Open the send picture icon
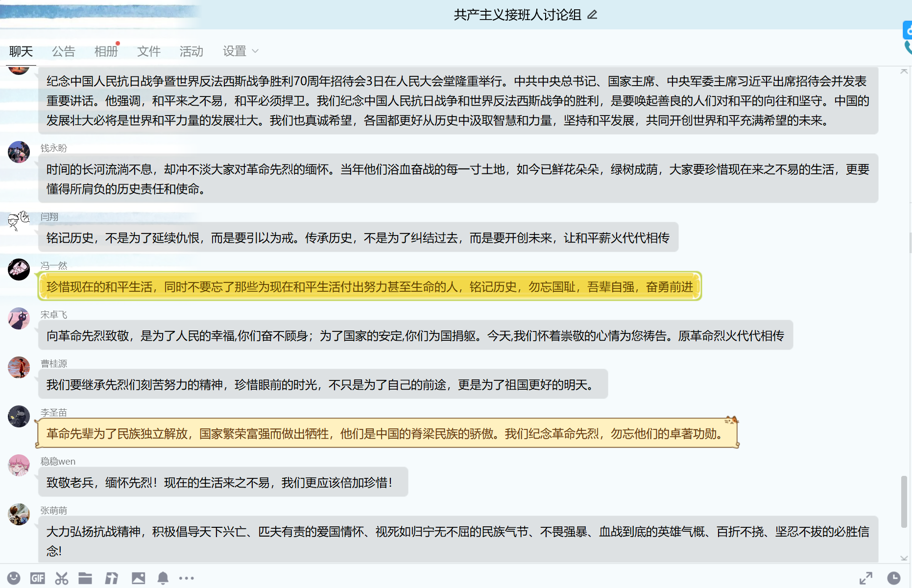This screenshot has width=912, height=588. click(x=138, y=578)
